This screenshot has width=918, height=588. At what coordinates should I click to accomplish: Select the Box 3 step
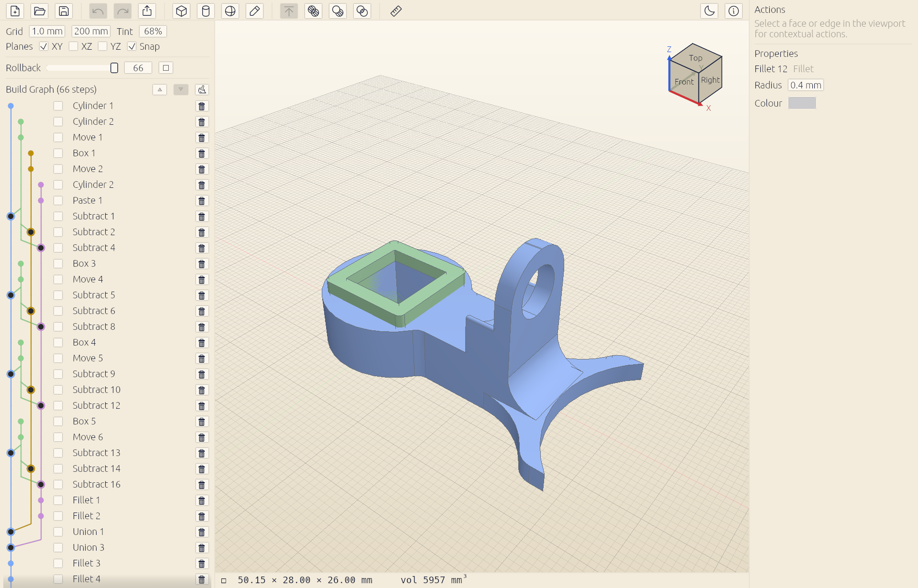[x=84, y=263]
